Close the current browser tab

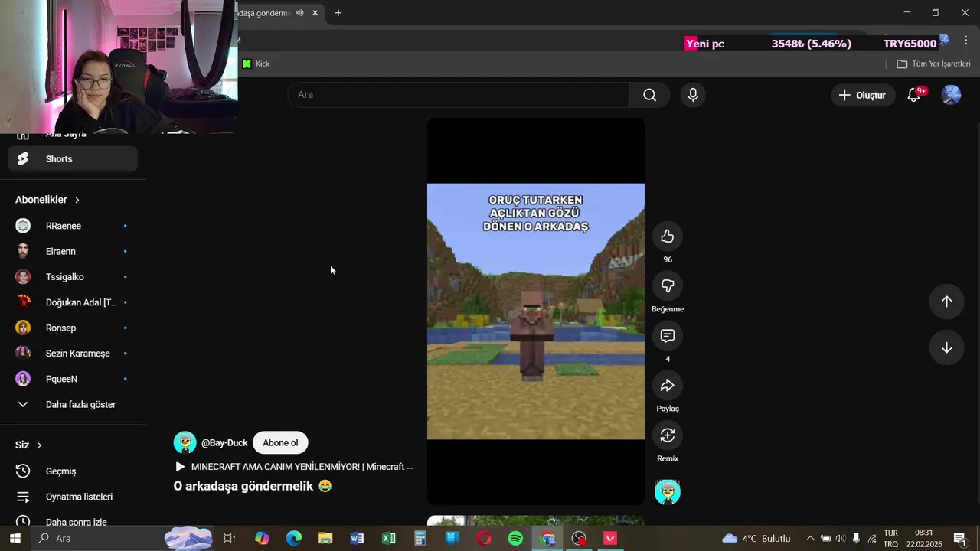pyautogui.click(x=315, y=13)
